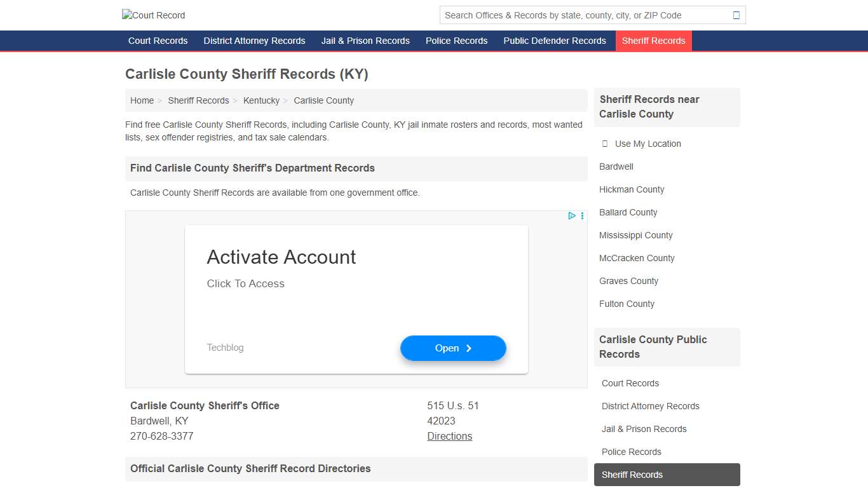Click the search icon in the search bar

[x=736, y=15]
